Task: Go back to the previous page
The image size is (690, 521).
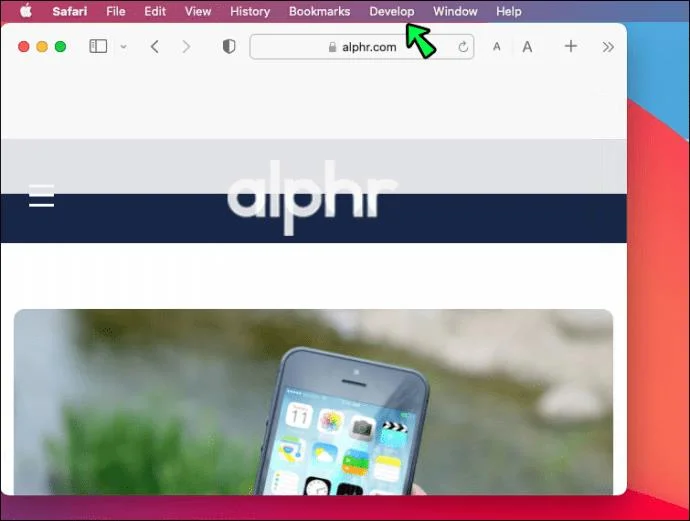Action: pos(154,47)
